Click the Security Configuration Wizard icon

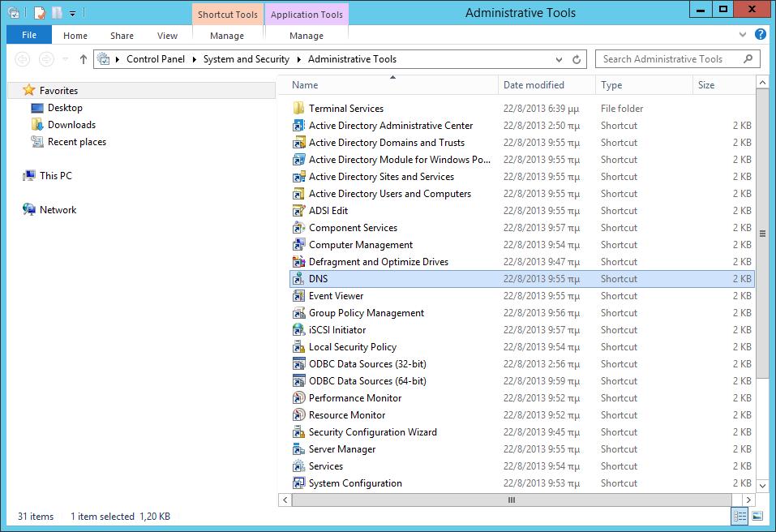(x=298, y=432)
